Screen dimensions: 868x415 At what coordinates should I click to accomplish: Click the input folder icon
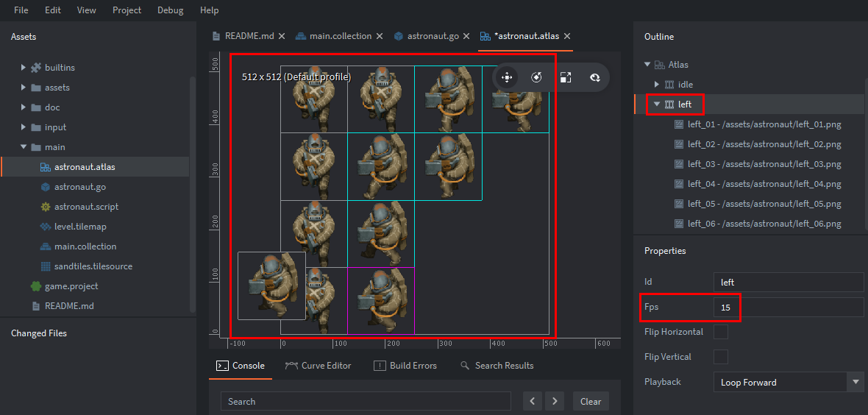(x=36, y=127)
